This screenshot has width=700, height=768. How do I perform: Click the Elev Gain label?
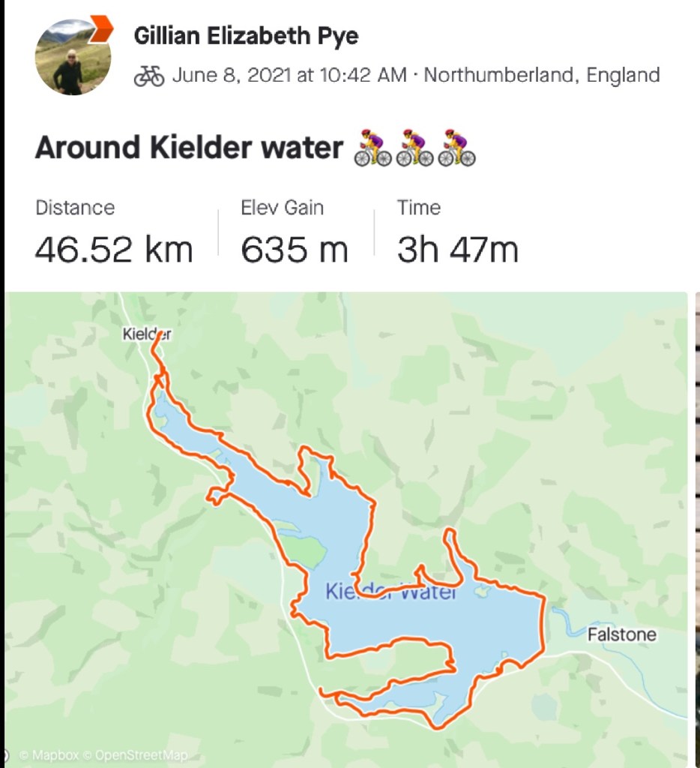point(282,208)
